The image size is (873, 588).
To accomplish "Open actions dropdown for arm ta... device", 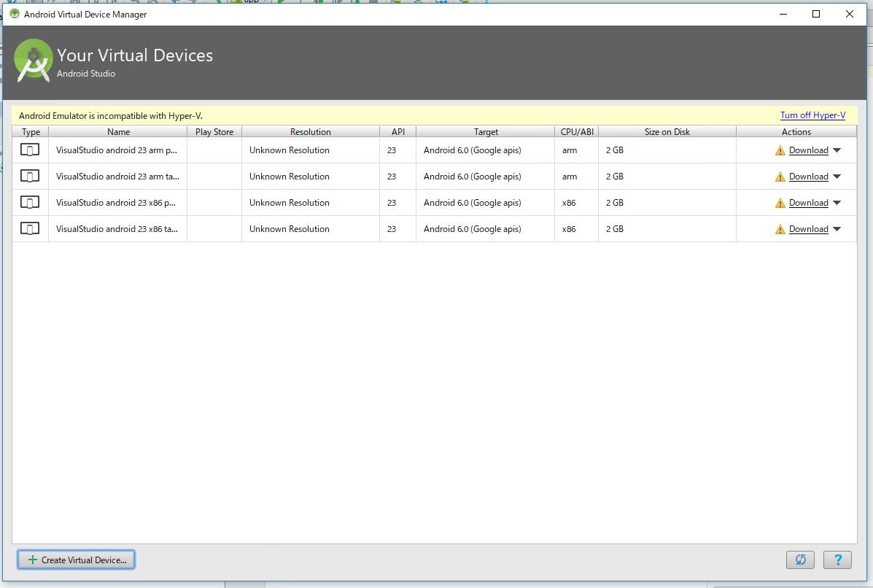I will 837,177.
